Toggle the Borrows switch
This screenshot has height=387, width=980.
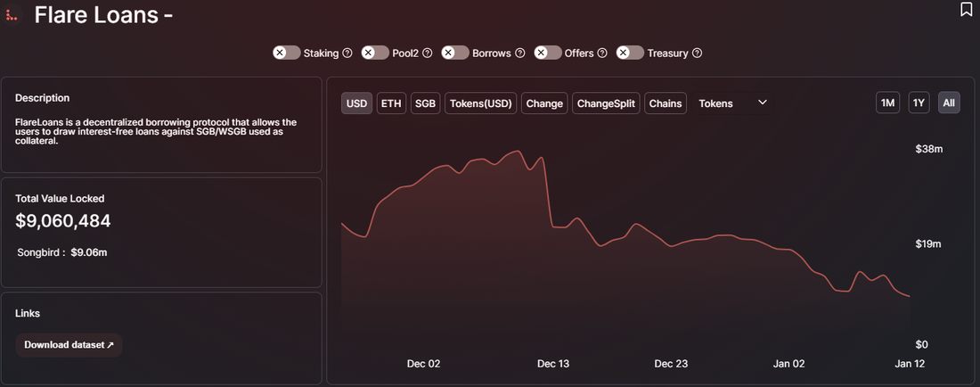tap(455, 54)
